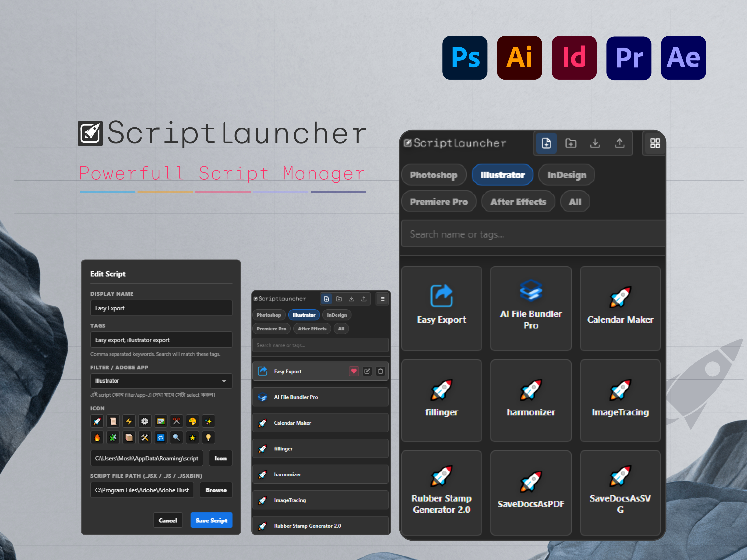The width and height of the screenshot is (747, 560).
Task: Select After Effects filter in small list panel
Action: (312, 329)
